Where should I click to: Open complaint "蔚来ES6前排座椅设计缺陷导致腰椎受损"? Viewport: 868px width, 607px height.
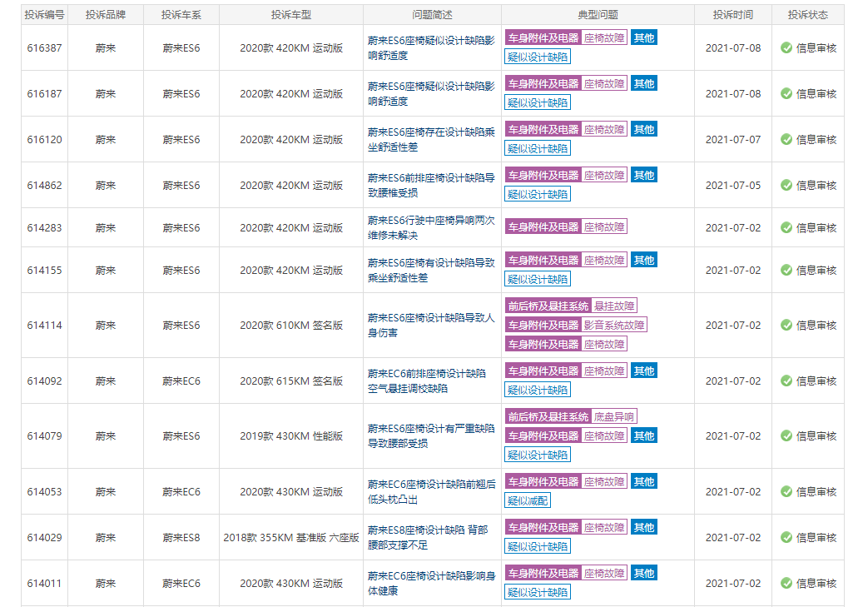click(x=431, y=186)
